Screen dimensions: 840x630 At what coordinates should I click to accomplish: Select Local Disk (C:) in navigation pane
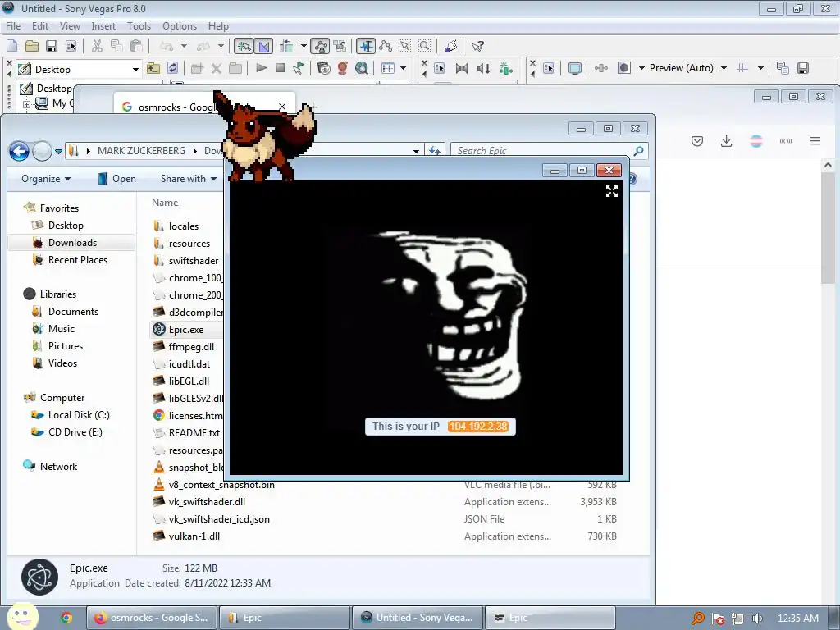[78, 414]
